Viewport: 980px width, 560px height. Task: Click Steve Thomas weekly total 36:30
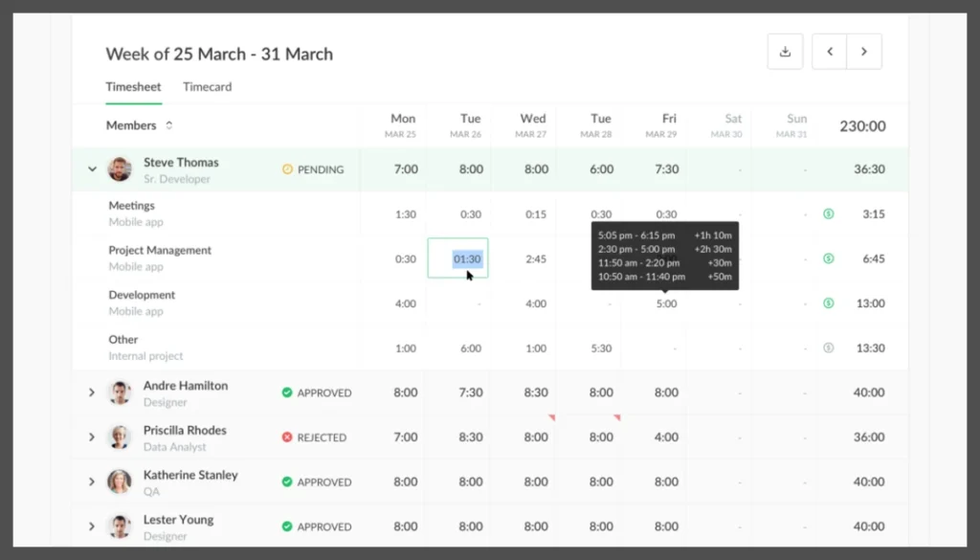[x=869, y=168]
